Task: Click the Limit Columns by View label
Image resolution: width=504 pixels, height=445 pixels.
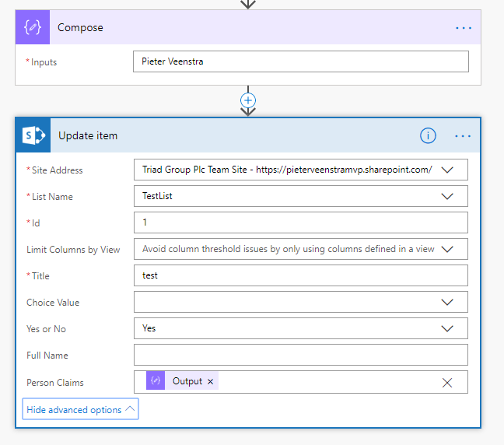Action: [x=73, y=250]
